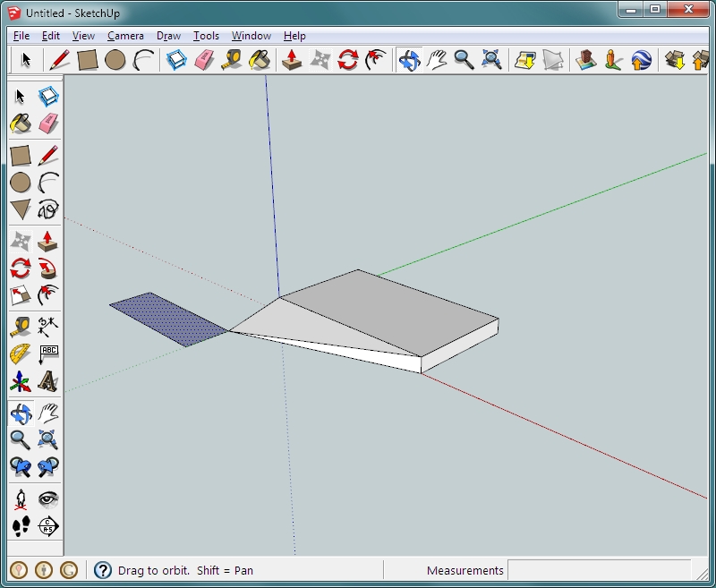
Task: Open the Tools menu
Action: (x=206, y=36)
